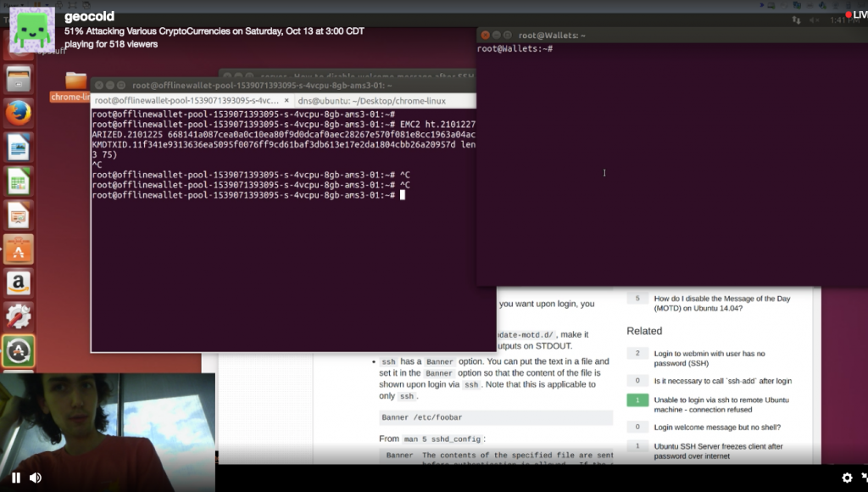Pause the live stream playback
The height and width of the screenshot is (492, 868).
point(15,478)
